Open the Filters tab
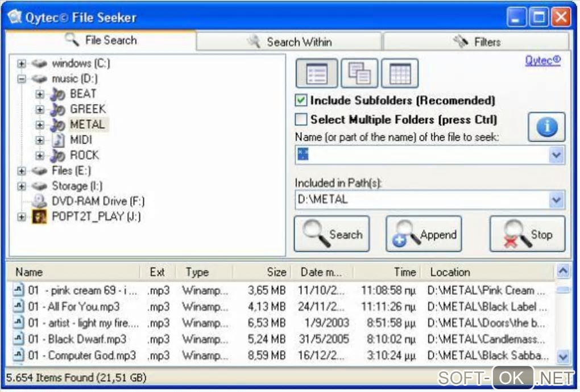Viewport: 580px width, 392px height. coord(477,41)
